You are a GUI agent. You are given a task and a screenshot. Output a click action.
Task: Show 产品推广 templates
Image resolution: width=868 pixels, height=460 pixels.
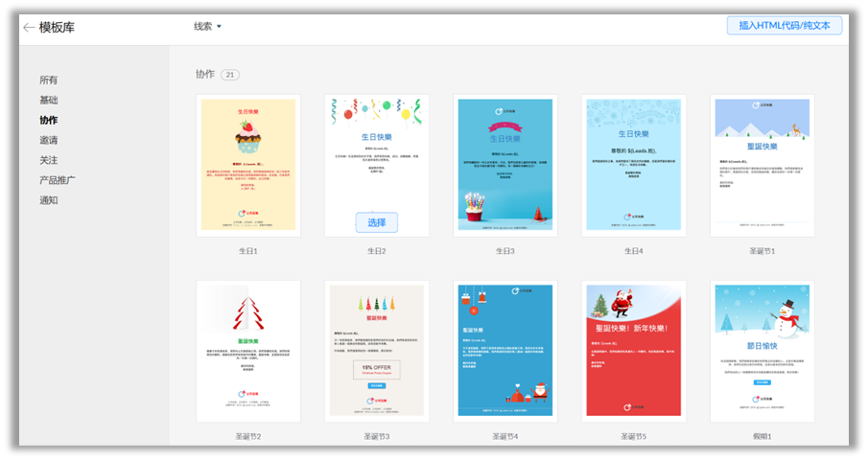[x=58, y=180]
